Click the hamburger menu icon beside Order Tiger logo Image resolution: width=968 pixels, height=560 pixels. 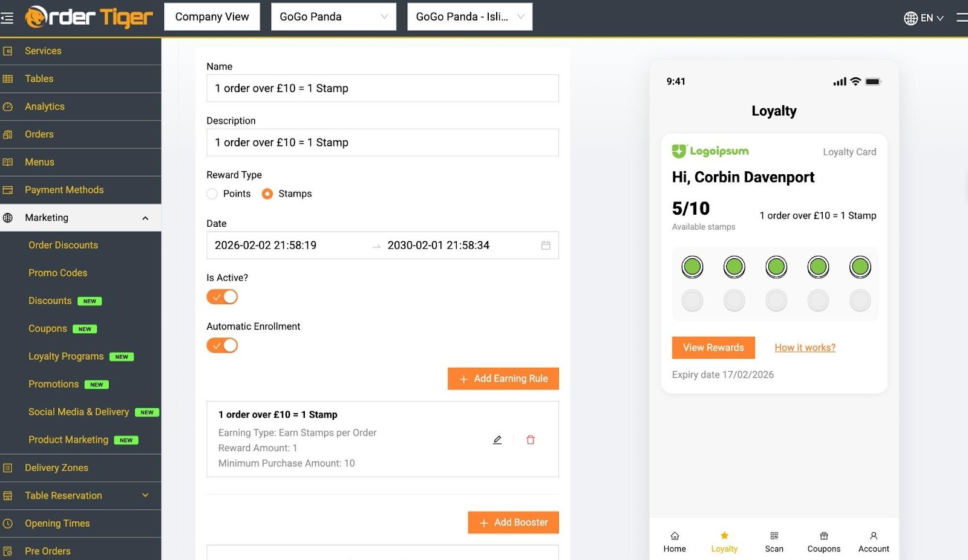(7, 18)
